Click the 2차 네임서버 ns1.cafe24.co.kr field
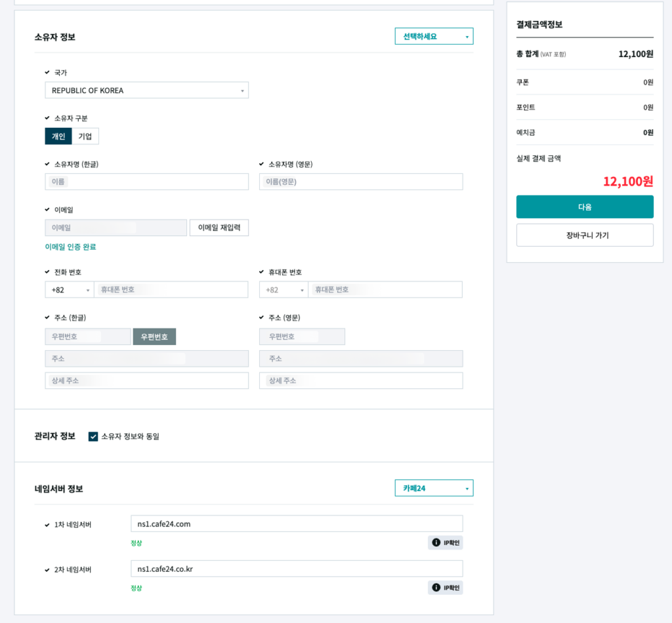 297,569
